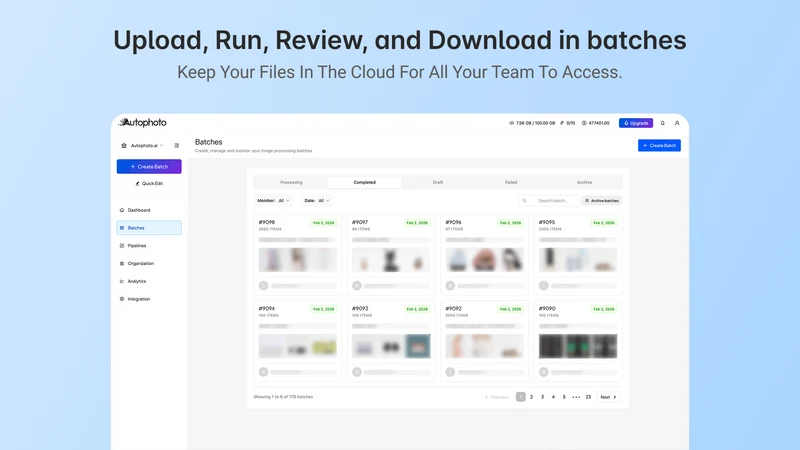This screenshot has width=800, height=450.
Task: Click the Previous page button
Action: pos(496,397)
